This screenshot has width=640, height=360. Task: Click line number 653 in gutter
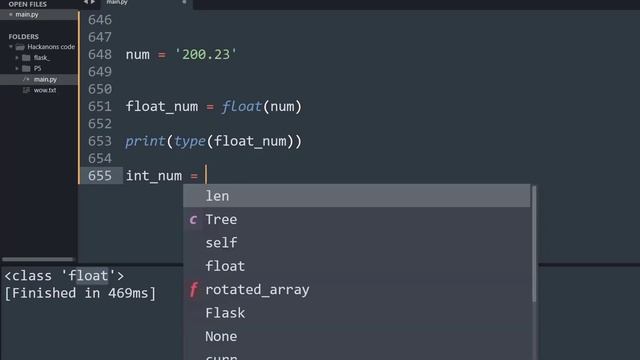(x=100, y=141)
